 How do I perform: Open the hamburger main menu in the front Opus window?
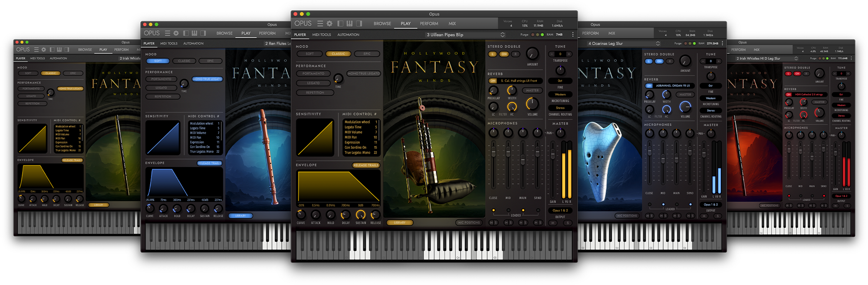tap(320, 23)
